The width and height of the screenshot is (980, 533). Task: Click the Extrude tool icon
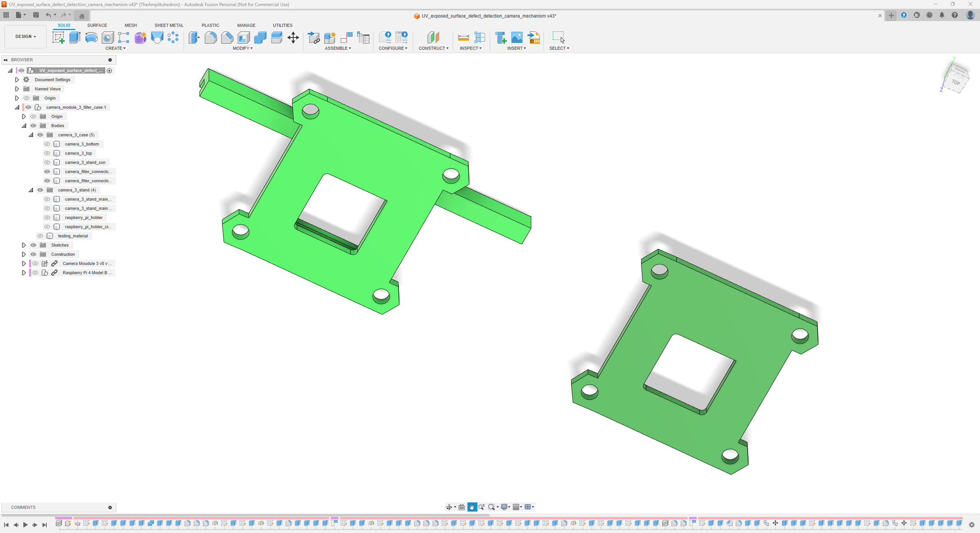[x=75, y=38]
